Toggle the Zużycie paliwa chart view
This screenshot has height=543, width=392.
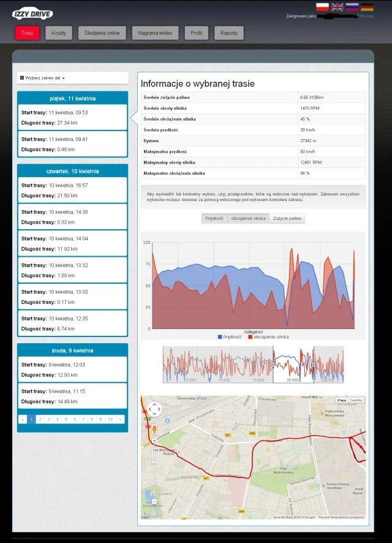point(287,218)
